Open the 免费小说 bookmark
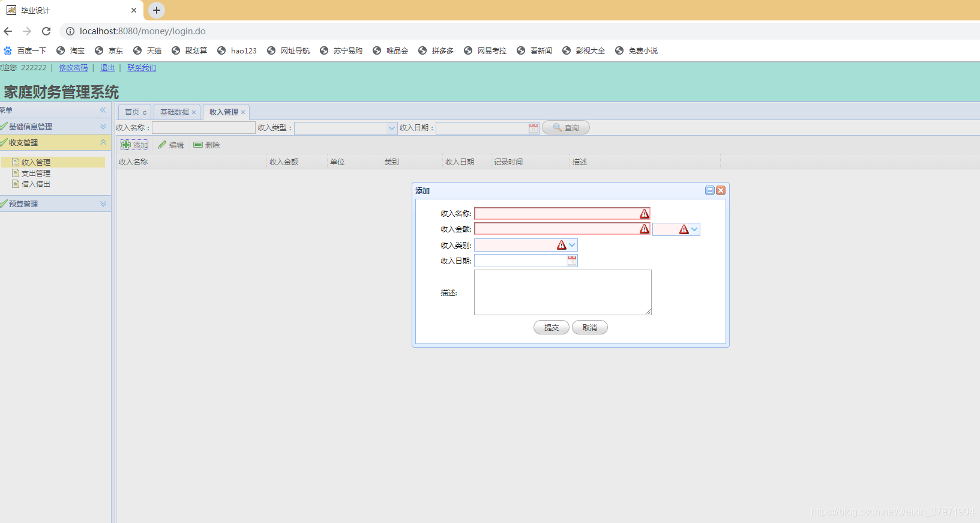The height and width of the screenshot is (523, 980). (x=637, y=51)
